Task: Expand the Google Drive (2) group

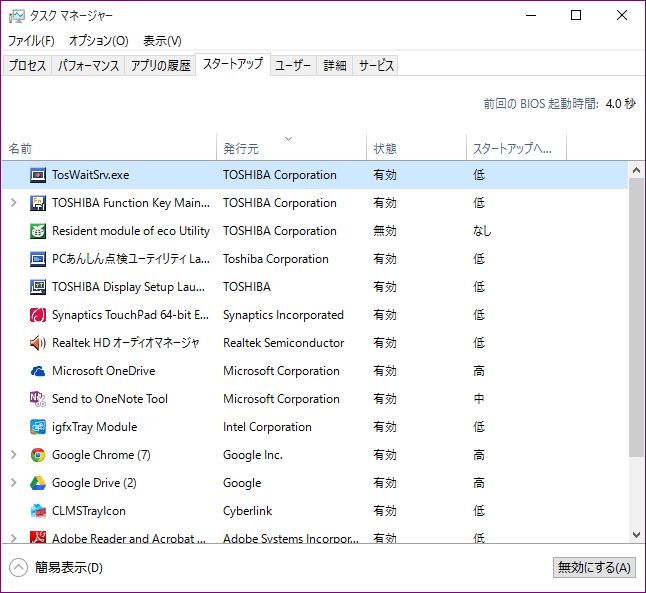Action: pos(14,483)
